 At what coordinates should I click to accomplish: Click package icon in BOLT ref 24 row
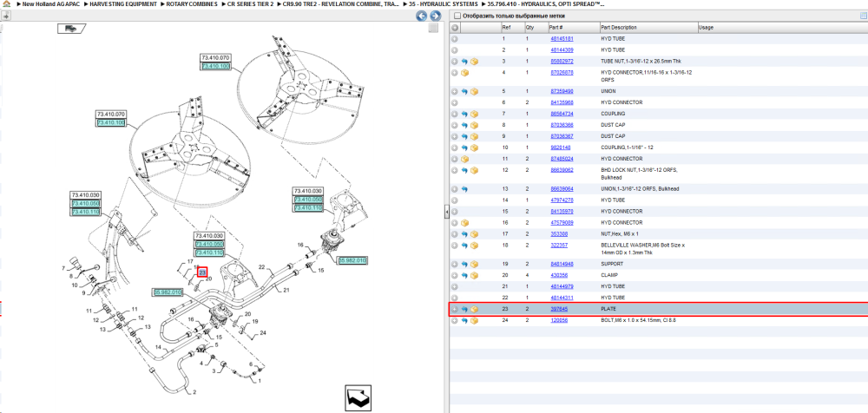coord(475,320)
